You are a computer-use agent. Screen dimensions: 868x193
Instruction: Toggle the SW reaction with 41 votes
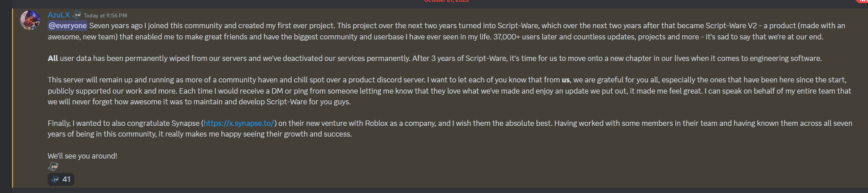(x=61, y=179)
